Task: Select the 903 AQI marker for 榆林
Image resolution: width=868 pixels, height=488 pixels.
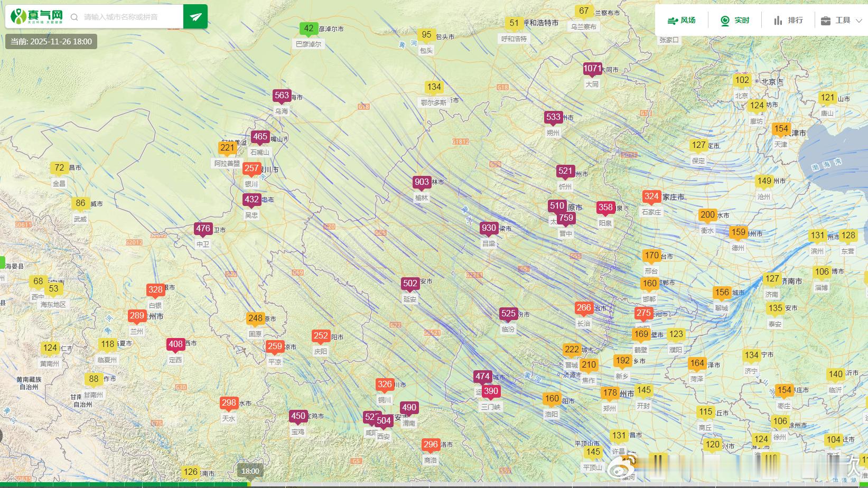Action: tap(422, 183)
